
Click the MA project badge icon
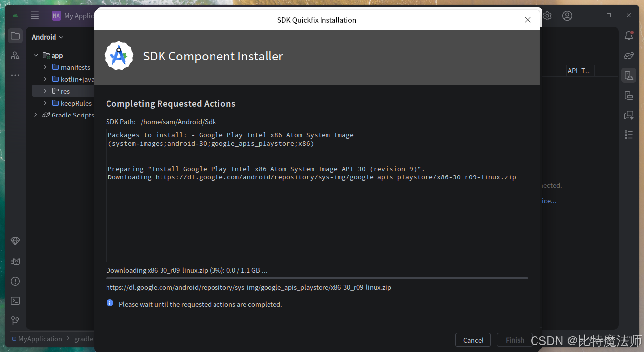click(56, 16)
